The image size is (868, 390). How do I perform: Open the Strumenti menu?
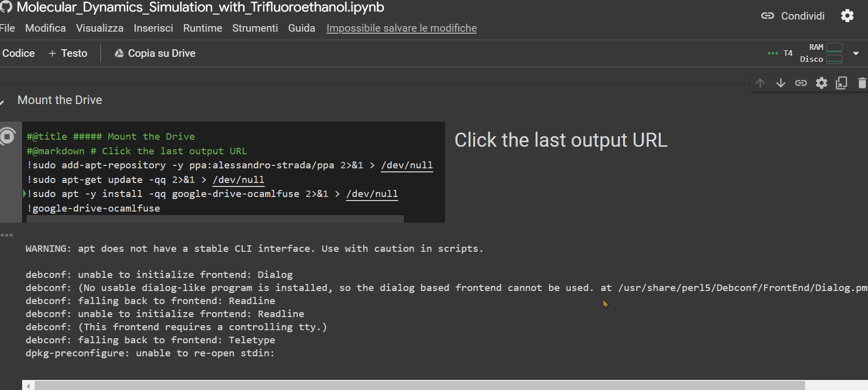click(x=255, y=28)
